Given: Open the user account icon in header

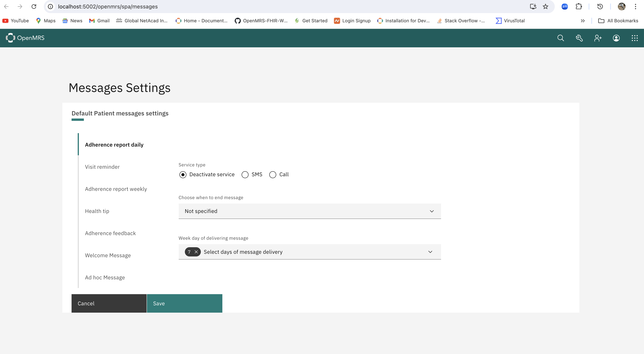Looking at the screenshot, I should 616,38.
